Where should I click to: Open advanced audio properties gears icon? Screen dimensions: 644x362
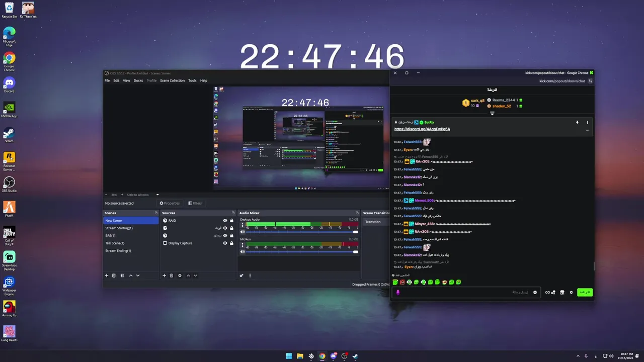(x=242, y=276)
